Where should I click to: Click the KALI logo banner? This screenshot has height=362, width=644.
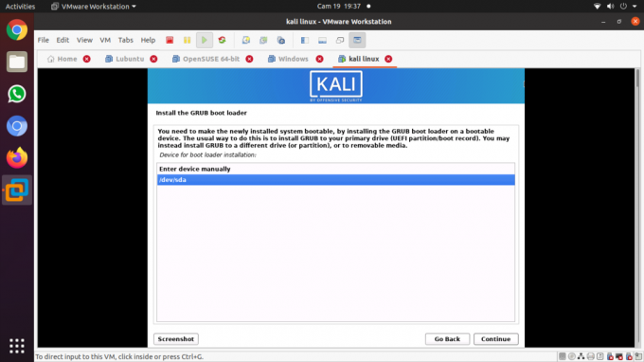(336, 86)
